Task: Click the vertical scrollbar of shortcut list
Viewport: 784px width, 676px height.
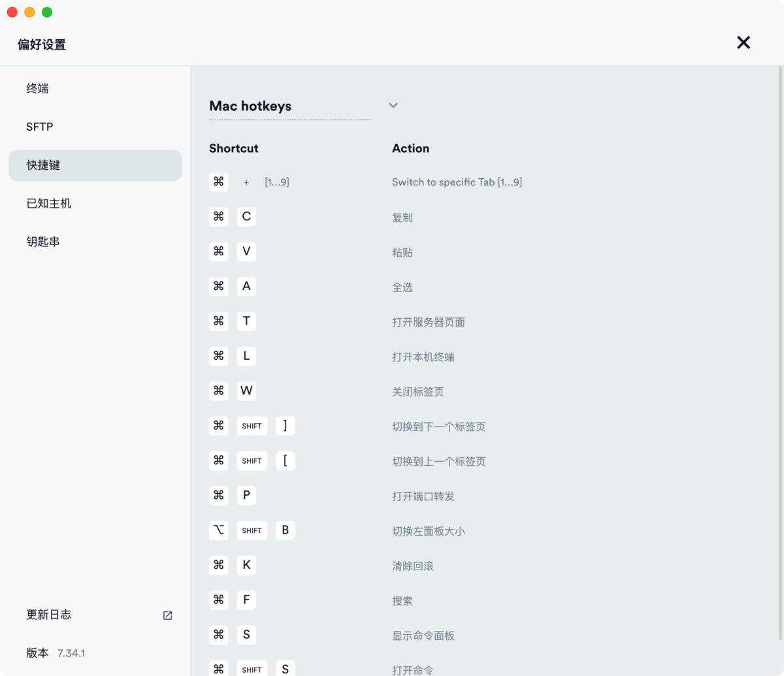Action: [780, 353]
